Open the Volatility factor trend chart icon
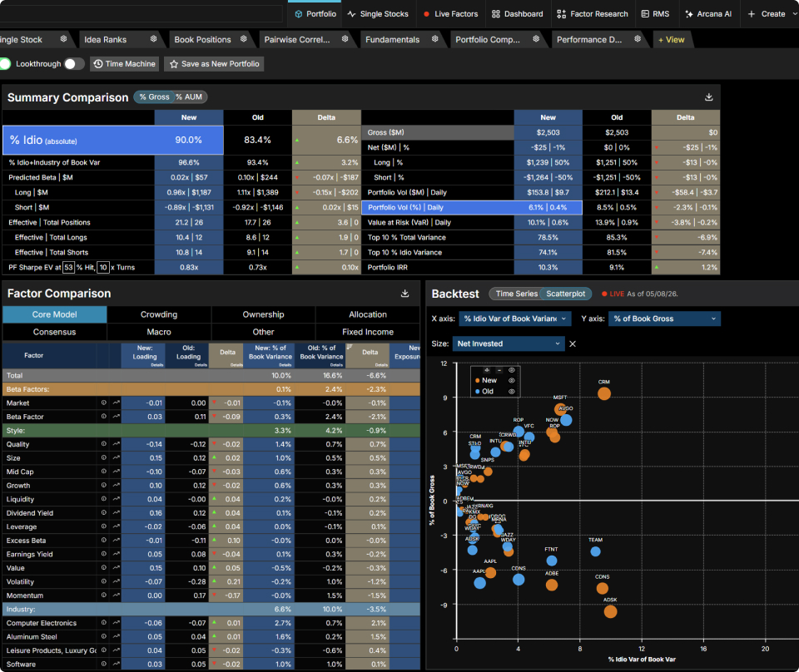This screenshot has height=672, width=799. [117, 581]
